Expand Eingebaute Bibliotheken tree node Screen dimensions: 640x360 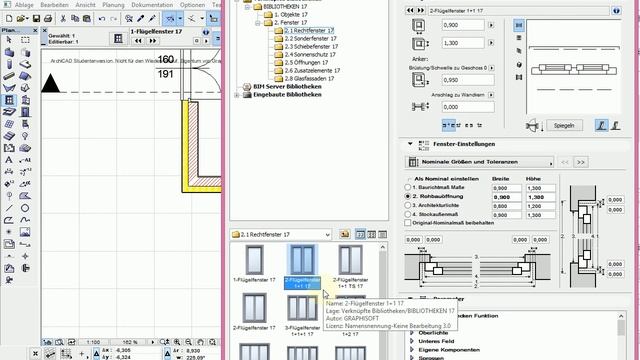237,95
